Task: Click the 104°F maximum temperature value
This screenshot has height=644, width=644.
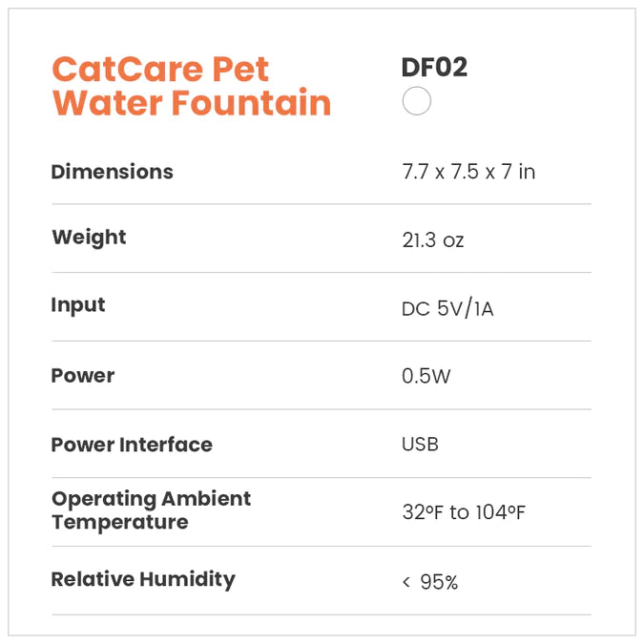Action: pyautogui.click(x=501, y=513)
